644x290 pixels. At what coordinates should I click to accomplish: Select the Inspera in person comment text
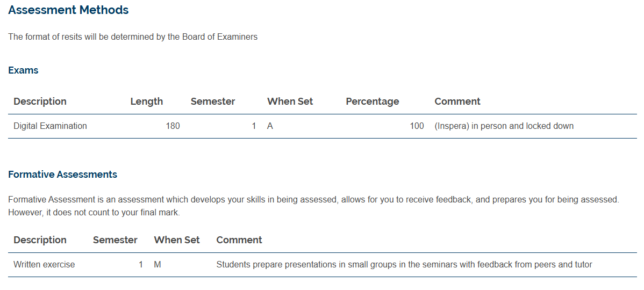tap(504, 126)
